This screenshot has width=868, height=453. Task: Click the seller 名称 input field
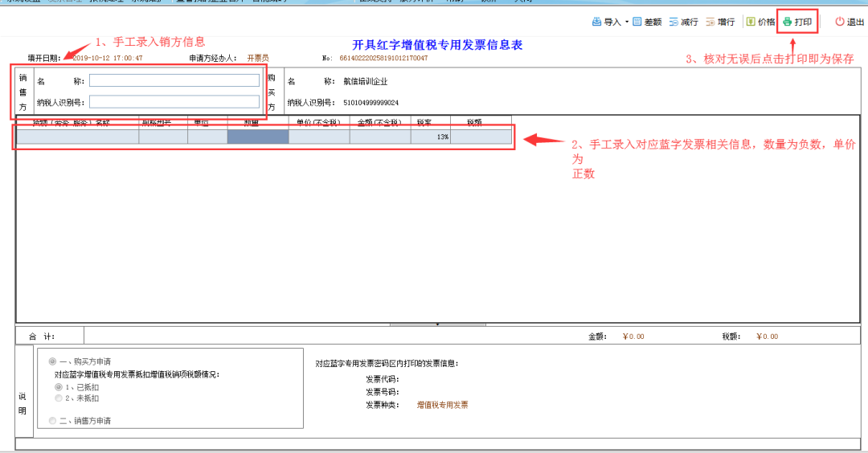click(174, 81)
